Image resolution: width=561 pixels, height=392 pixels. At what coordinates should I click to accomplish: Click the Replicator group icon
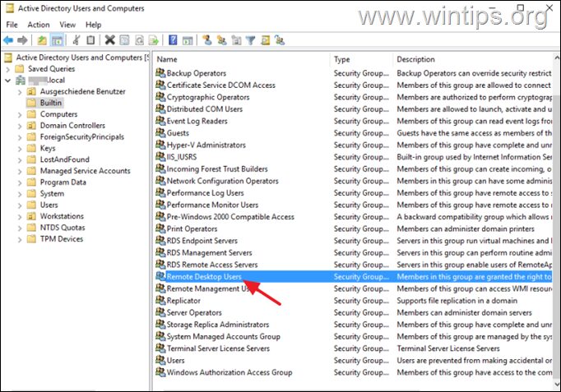pyautogui.click(x=160, y=300)
